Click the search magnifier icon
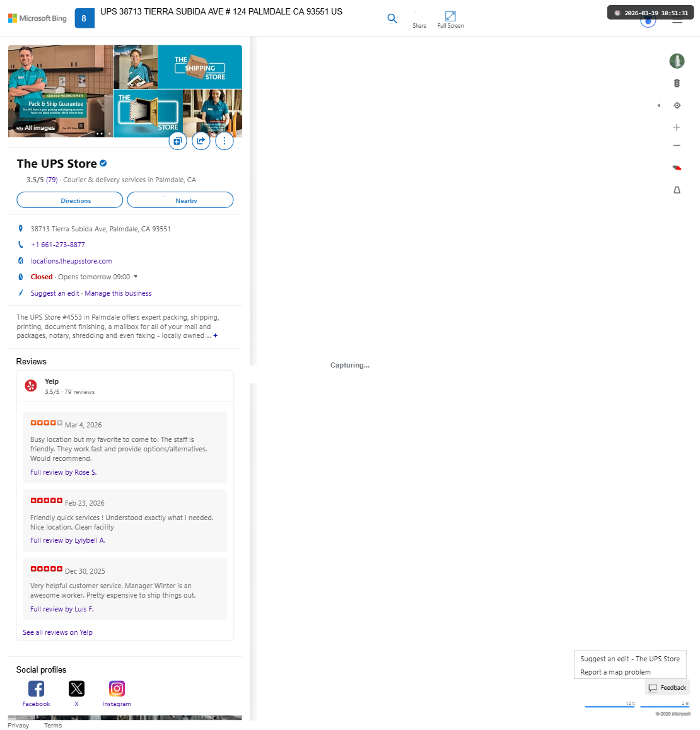This screenshot has width=700, height=730. pyautogui.click(x=392, y=18)
